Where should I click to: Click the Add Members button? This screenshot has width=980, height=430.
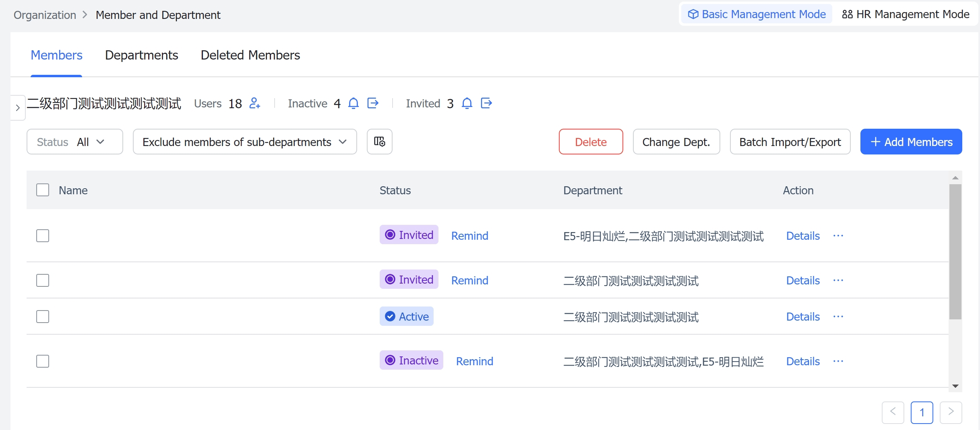(x=911, y=142)
